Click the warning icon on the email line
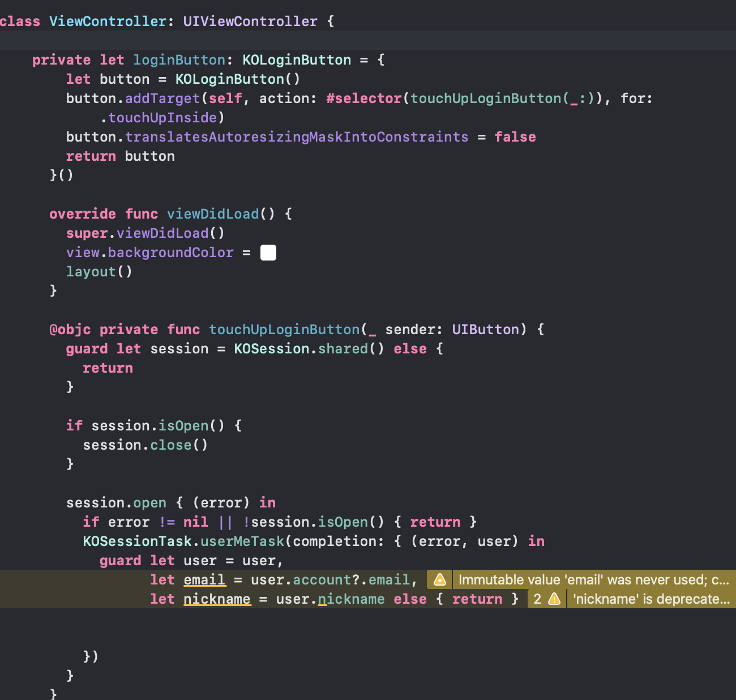The height and width of the screenshot is (700, 736). click(440, 580)
